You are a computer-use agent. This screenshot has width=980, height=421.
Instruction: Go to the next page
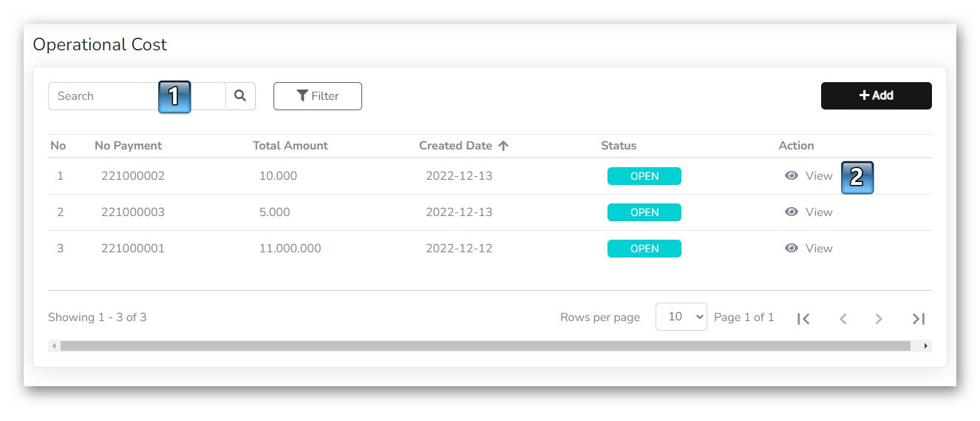point(879,319)
